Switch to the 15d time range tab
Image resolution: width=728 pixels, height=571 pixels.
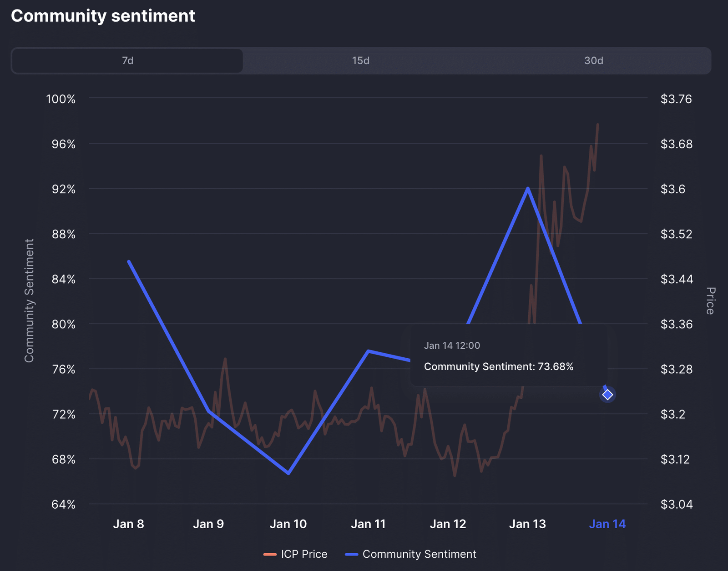(360, 61)
